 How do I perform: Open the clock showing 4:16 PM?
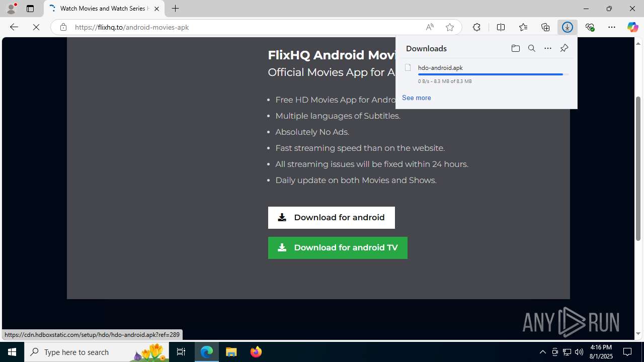click(601, 352)
